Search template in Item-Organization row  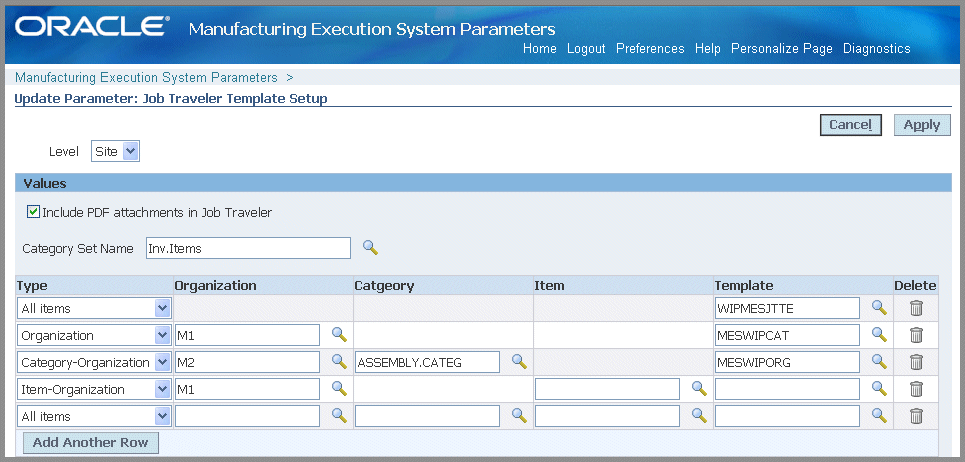(x=879, y=388)
